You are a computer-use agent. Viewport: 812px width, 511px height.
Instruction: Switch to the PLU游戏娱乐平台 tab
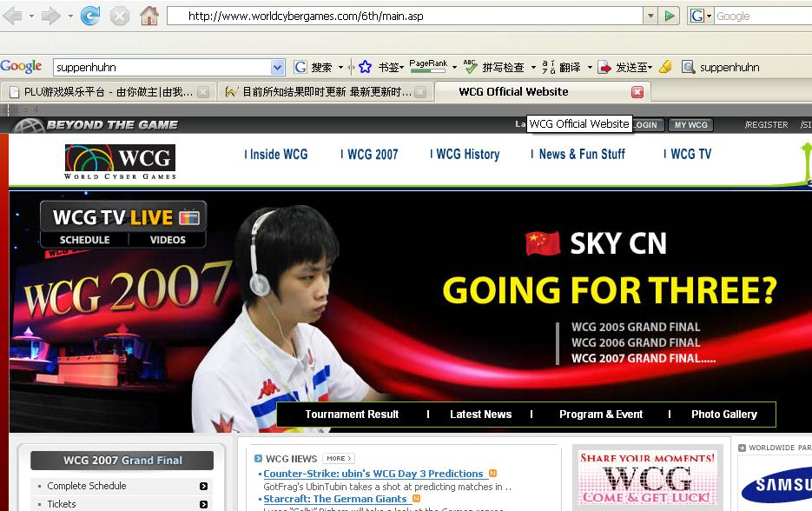click(x=107, y=92)
